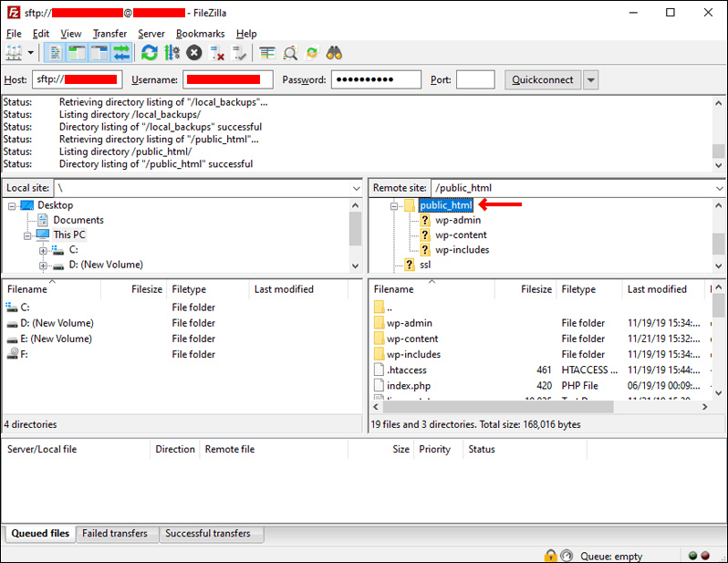
Task: Click the Quickconnect button
Action: [542, 79]
